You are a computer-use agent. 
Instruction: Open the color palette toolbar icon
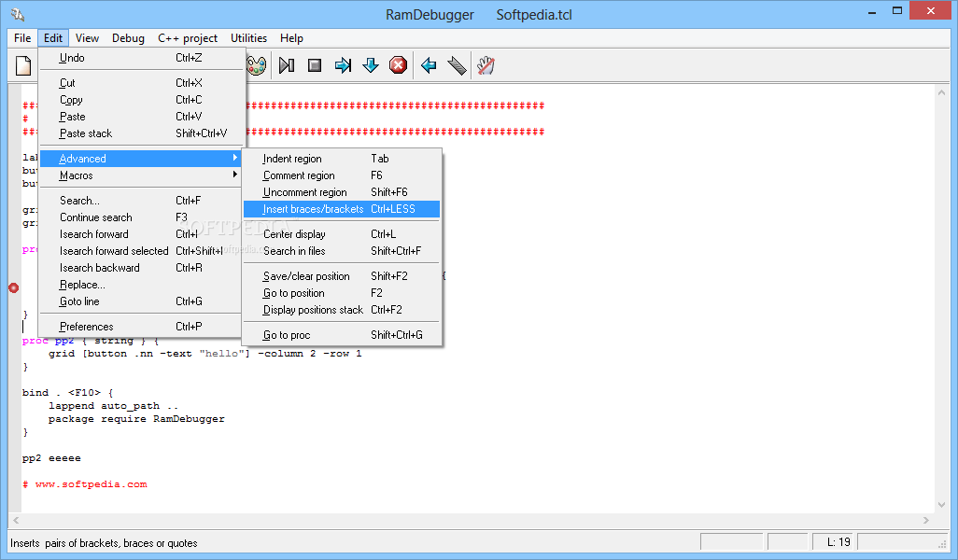coord(257,65)
